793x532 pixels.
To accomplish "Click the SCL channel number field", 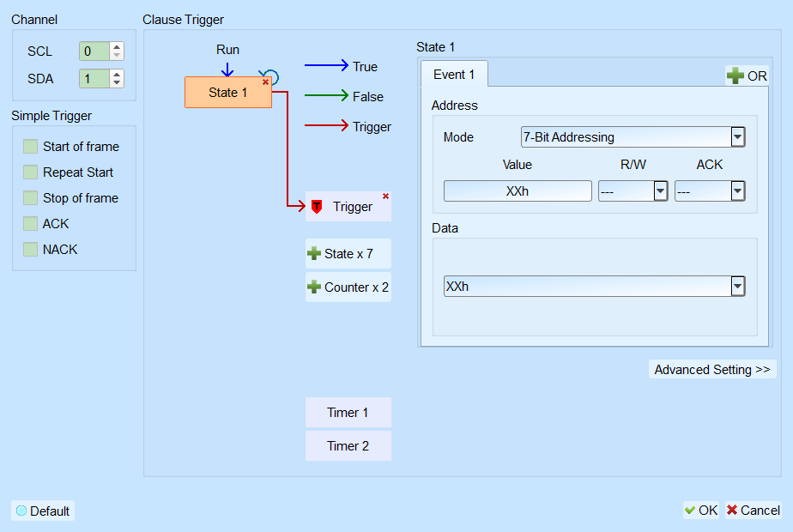I will [x=94, y=51].
